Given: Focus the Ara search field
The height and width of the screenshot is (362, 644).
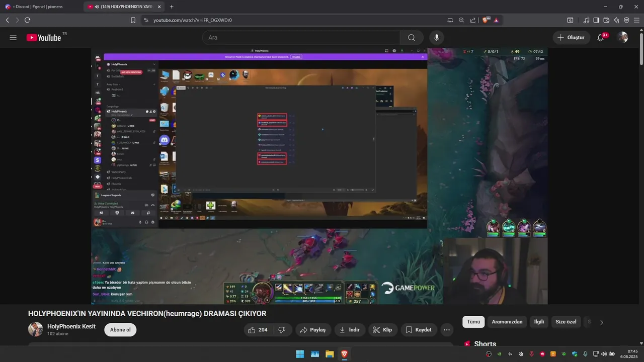Looking at the screenshot, I should click(301, 38).
